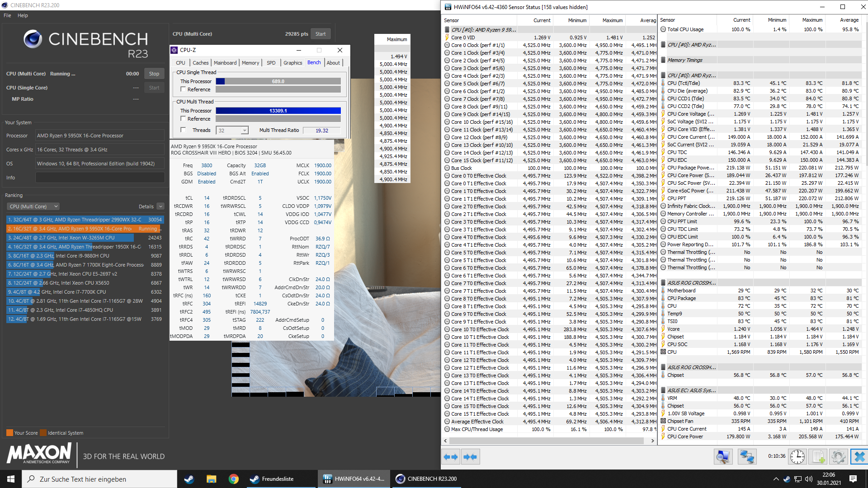Open the Threads count dropdown
Viewport: 868px width, 488px height.
coord(245,131)
